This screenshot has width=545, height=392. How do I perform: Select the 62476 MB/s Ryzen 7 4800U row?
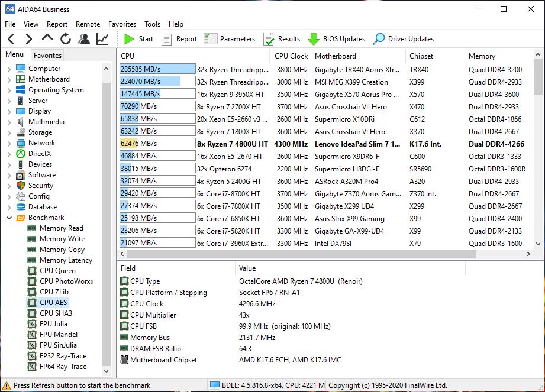click(325, 144)
